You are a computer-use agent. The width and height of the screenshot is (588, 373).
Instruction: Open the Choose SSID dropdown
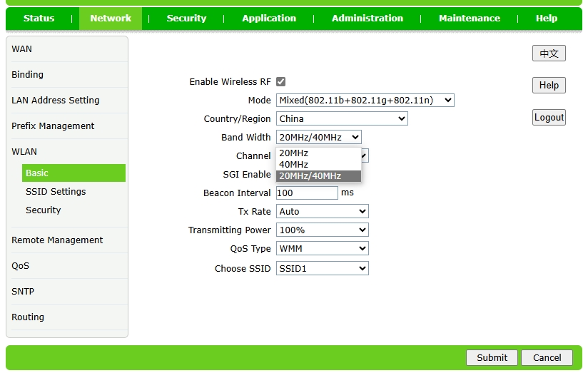322,269
